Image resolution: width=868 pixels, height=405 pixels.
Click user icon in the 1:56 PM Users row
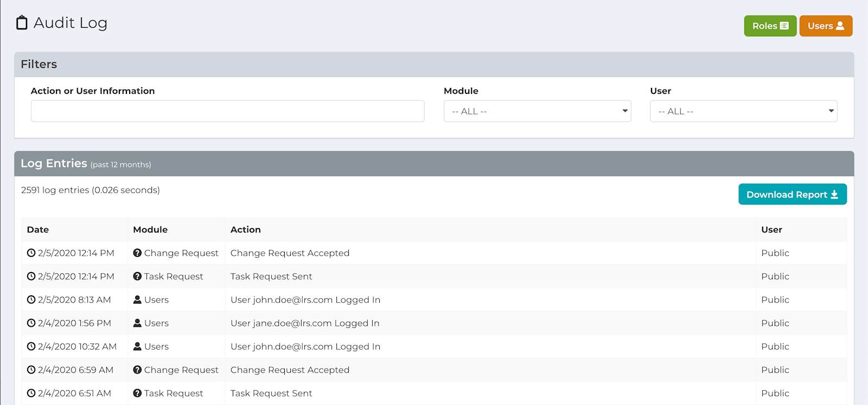pyautogui.click(x=137, y=323)
